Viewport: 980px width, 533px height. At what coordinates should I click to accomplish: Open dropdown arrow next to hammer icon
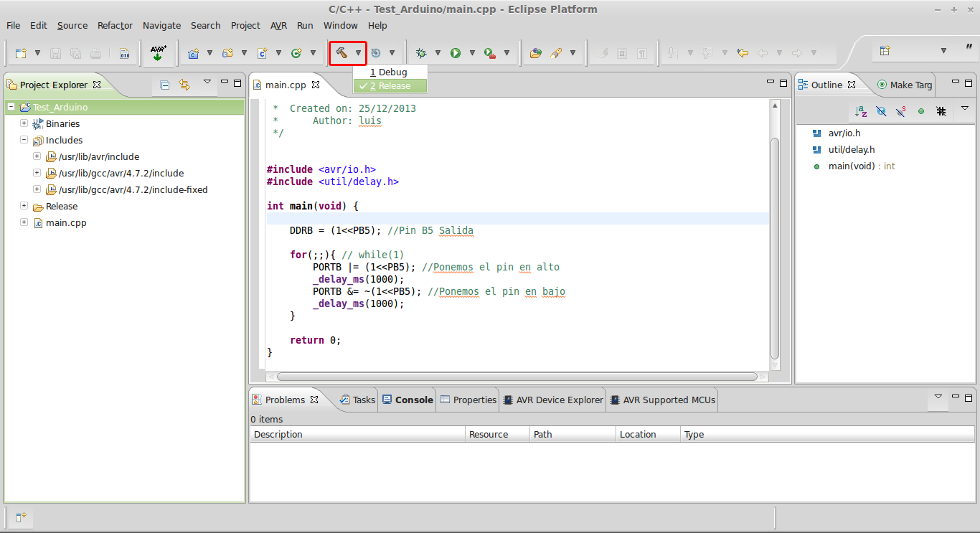pyautogui.click(x=358, y=53)
